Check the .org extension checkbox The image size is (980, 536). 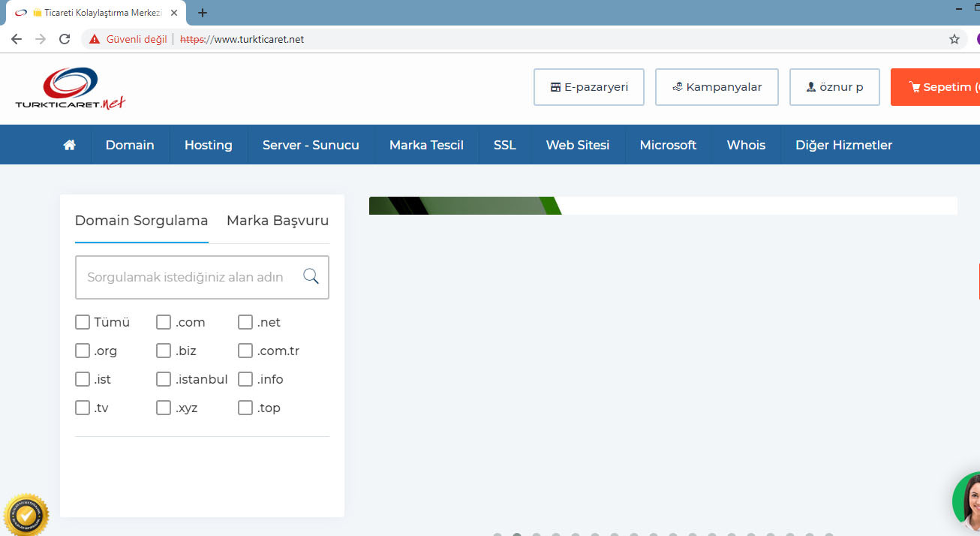(x=83, y=351)
